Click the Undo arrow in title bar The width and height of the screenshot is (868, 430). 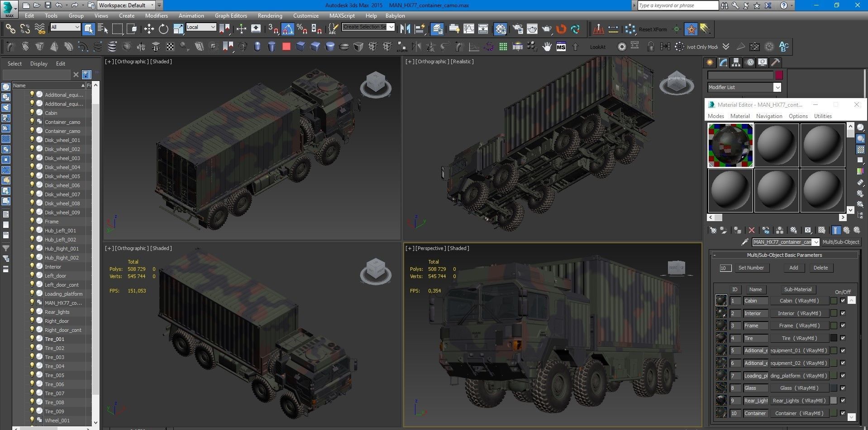(59, 5)
